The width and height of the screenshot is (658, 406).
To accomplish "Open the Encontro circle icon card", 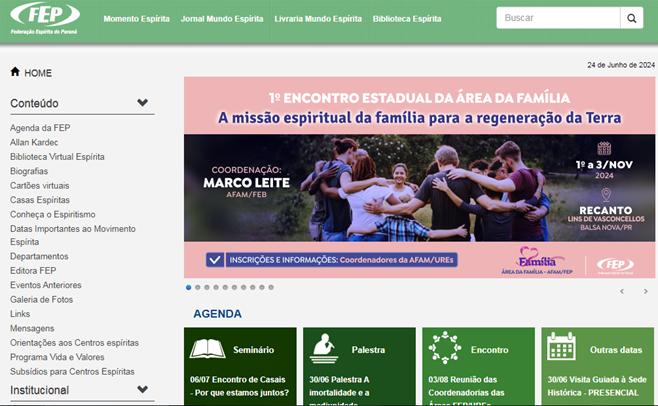I will (445, 347).
